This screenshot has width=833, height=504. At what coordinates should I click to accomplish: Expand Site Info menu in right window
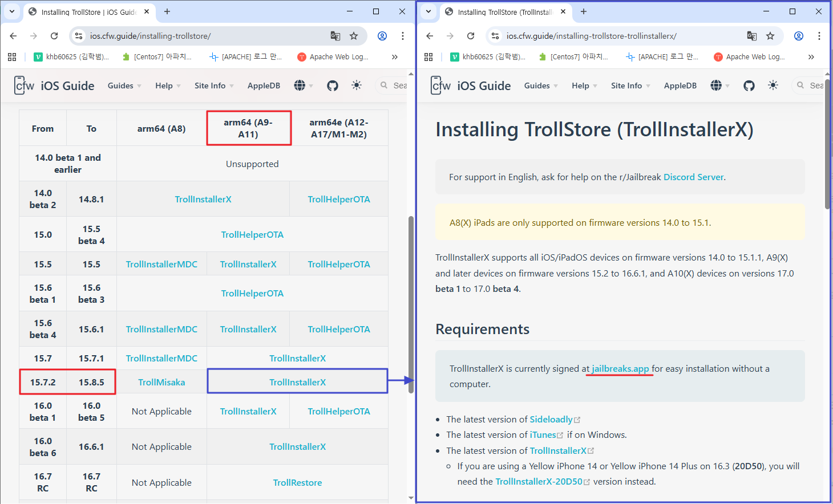coord(630,86)
